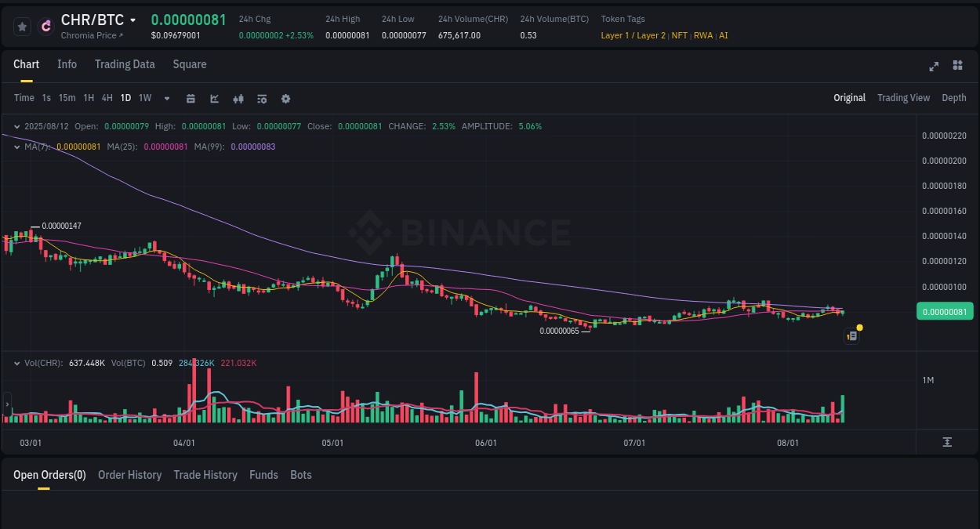
Task: Expand chart to fullscreen mode
Action: click(934, 67)
